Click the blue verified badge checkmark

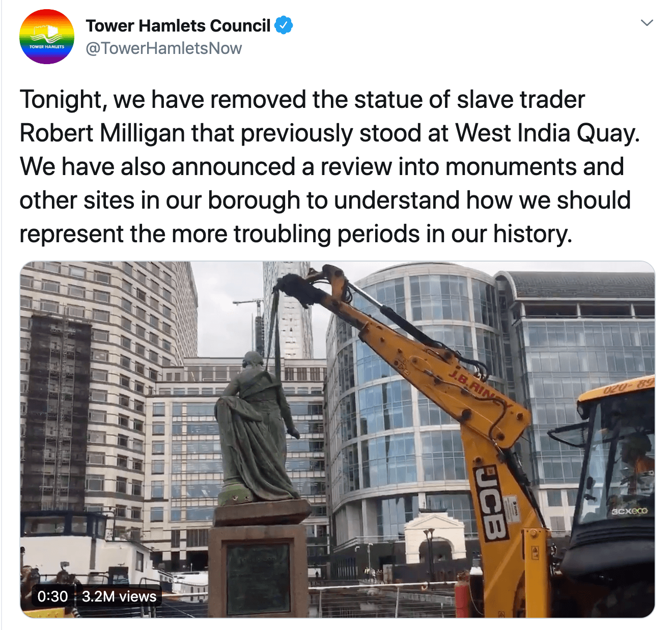(x=284, y=25)
